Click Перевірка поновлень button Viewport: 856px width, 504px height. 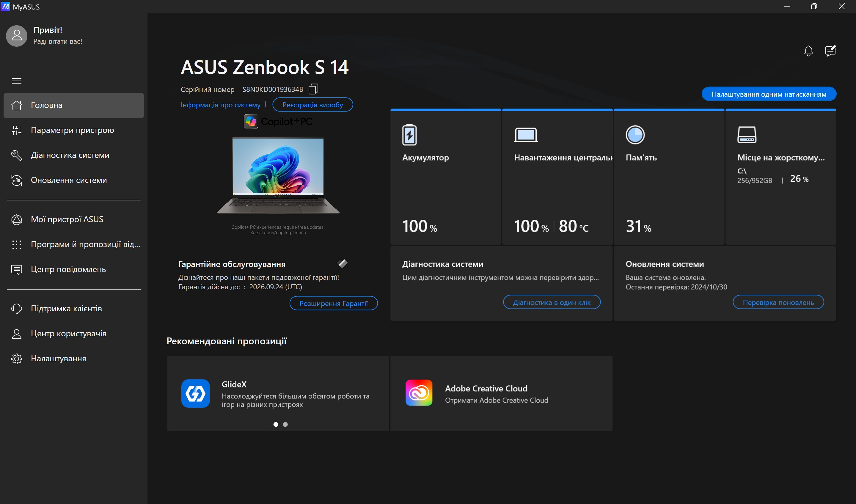coord(778,302)
